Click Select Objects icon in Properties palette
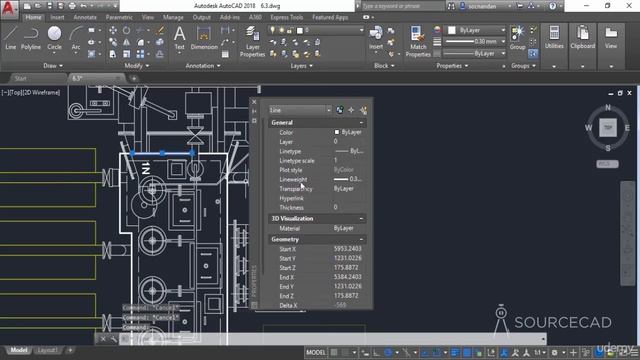 coord(351,110)
